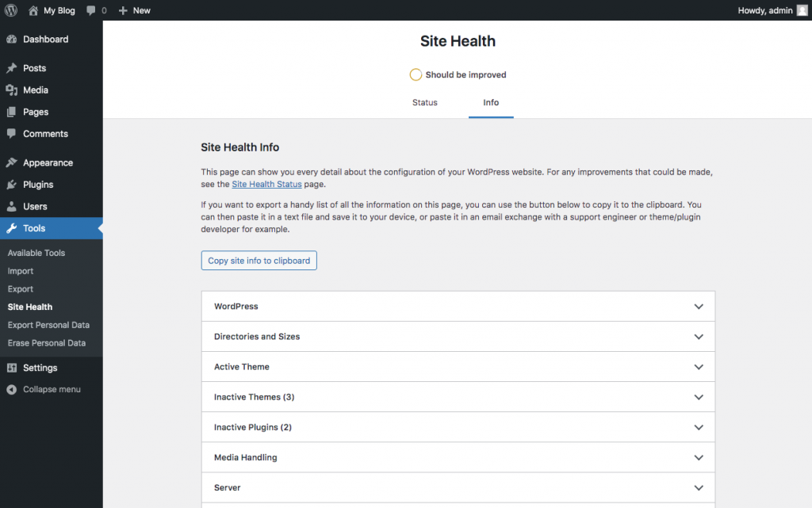This screenshot has width=812, height=508.
Task: Click the Inactive Plugins (2) title
Action: coord(253,427)
